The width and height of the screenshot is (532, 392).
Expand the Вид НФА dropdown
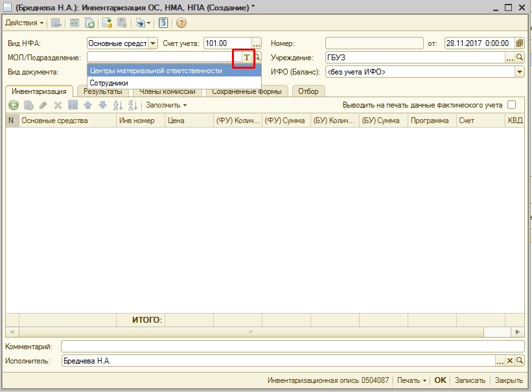153,43
